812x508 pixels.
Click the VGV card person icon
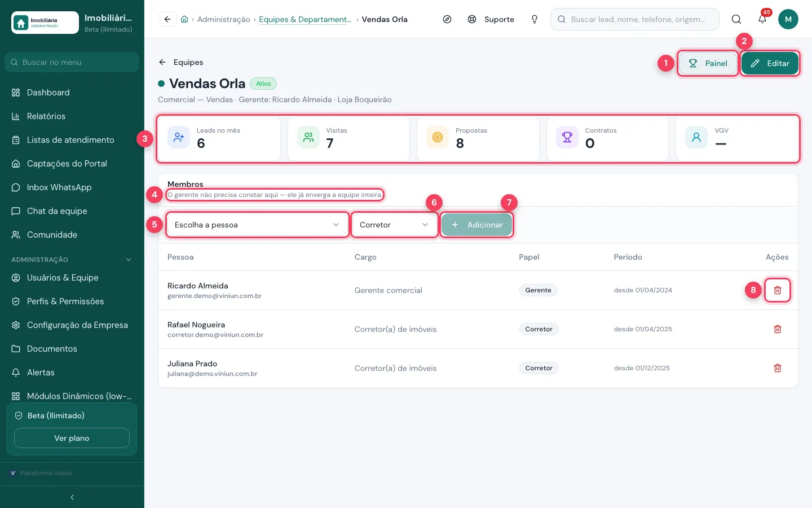pos(696,137)
